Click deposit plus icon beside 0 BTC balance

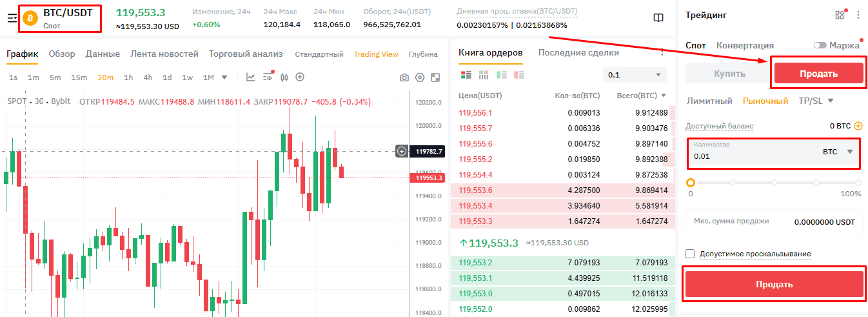coord(858,126)
